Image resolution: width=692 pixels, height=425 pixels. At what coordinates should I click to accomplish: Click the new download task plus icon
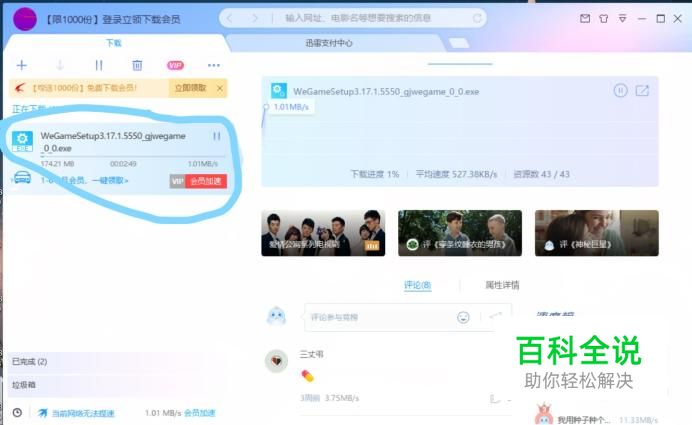click(22, 65)
